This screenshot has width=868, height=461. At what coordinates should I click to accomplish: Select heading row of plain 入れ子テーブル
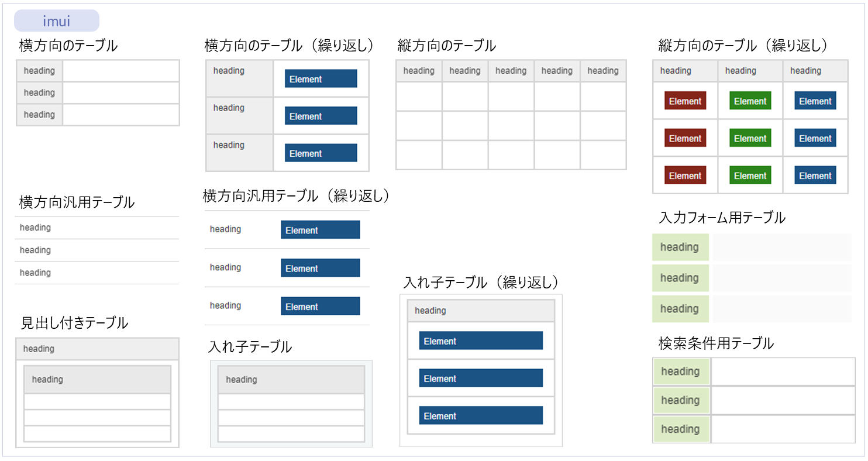click(291, 380)
